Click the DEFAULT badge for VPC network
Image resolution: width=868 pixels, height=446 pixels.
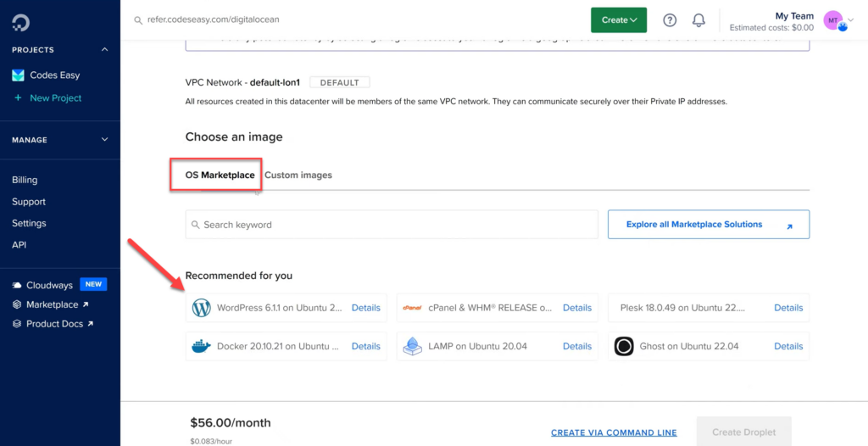(339, 82)
